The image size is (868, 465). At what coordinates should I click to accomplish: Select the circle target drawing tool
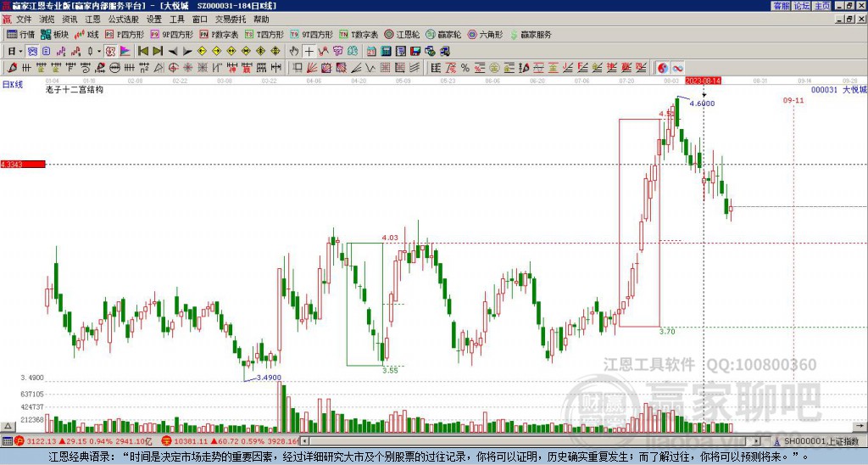tap(173, 68)
